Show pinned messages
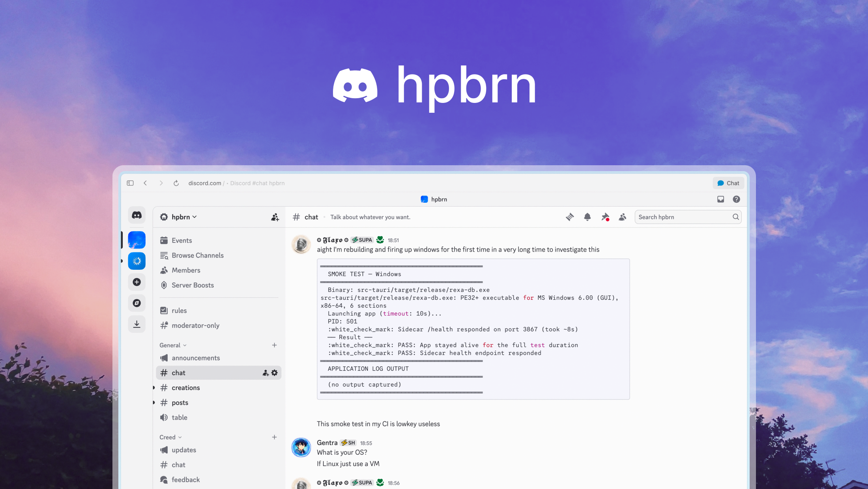The image size is (868, 489). 605,217
